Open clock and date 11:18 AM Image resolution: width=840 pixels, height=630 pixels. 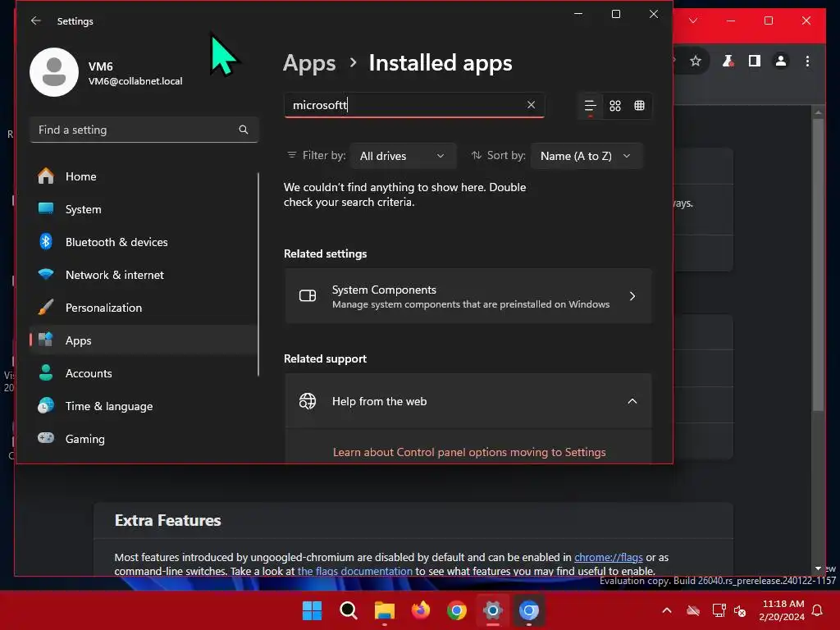tap(782, 610)
